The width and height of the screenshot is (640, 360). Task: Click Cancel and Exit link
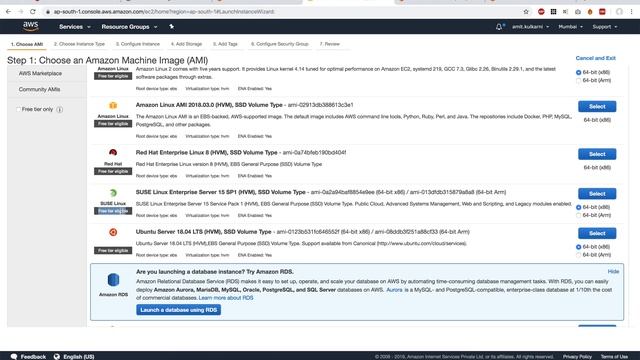[x=595, y=58]
